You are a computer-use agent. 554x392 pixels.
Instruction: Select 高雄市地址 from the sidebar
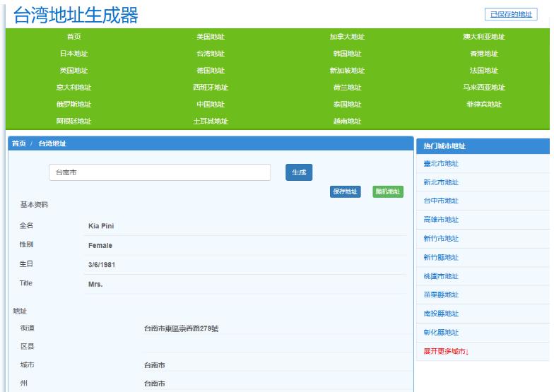pyautogui.click(x=441, y=220)
